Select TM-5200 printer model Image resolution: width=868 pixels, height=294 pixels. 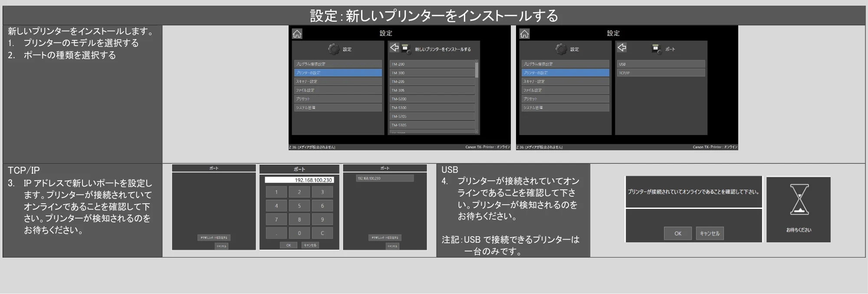point(432,99)
